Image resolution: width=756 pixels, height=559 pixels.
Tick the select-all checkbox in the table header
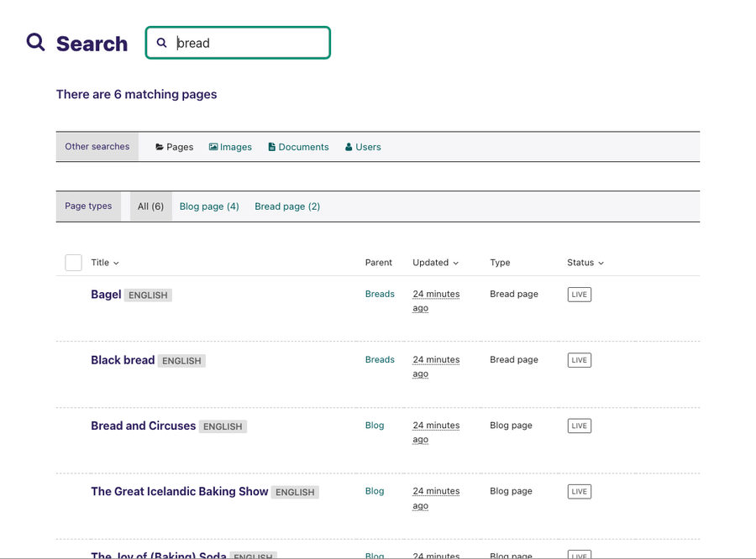pyautogui.click(x=73, y=263)
